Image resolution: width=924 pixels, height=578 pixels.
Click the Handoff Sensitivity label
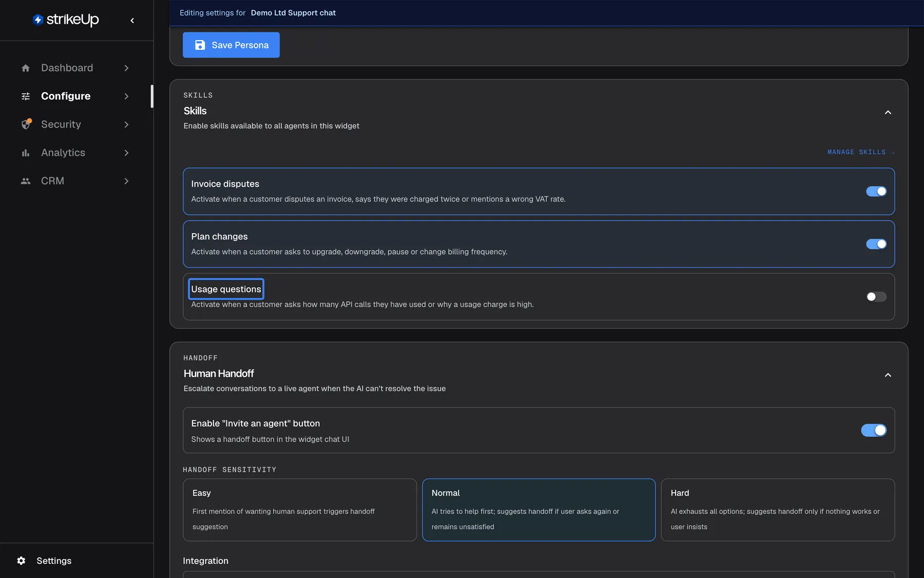tap(229, 470)
